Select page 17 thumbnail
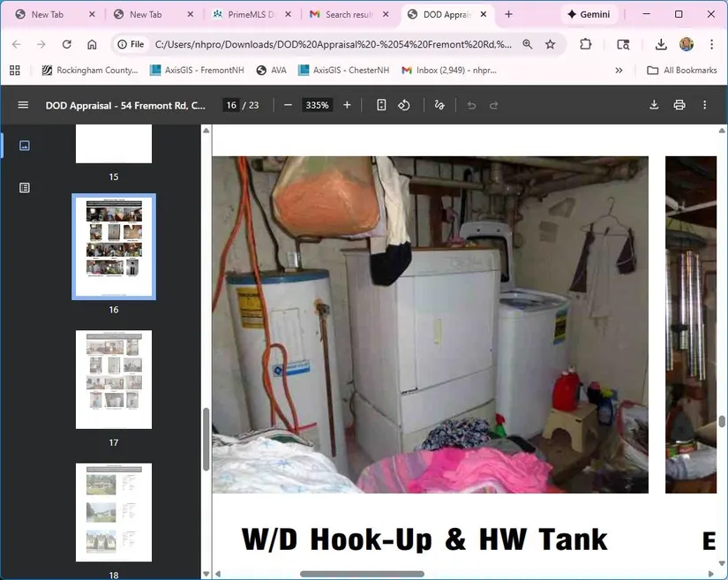Image resolution: width=728 pixels, height=580 pixels. (x=114, y=380)
